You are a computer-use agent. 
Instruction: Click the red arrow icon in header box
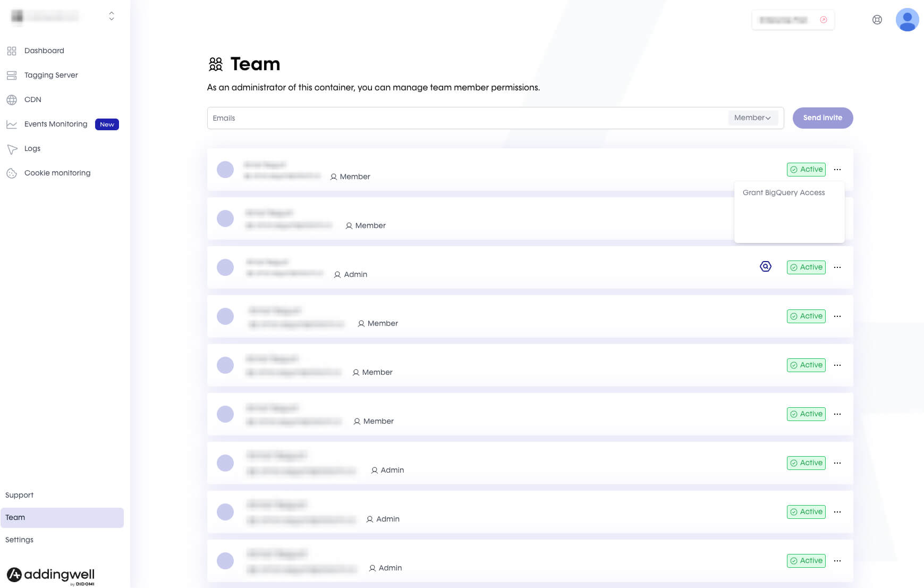824,20
